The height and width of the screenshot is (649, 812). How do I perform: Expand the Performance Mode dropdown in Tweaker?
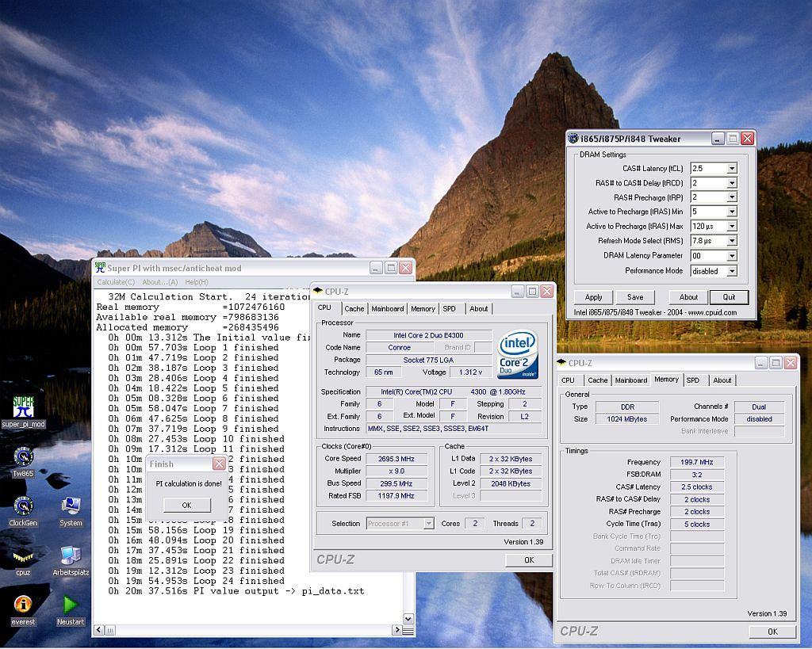tap(732, 271)
